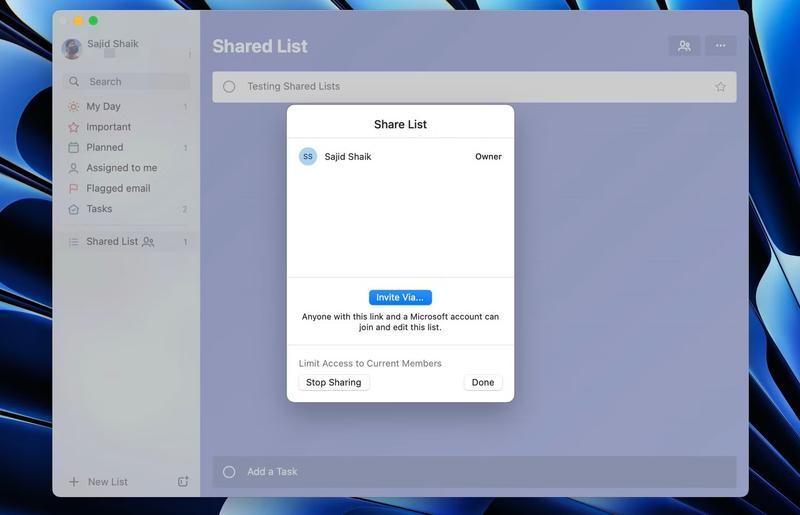800x515 pixels.
Task: Click the new group icon
Action: [183, 481]
